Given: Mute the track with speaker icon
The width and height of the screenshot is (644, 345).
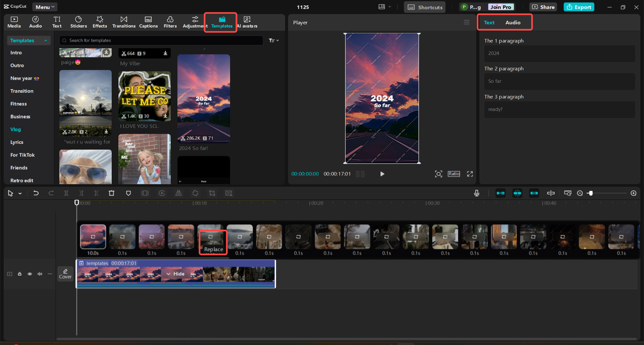Looking at the screenshot, I should pos(40,274).
